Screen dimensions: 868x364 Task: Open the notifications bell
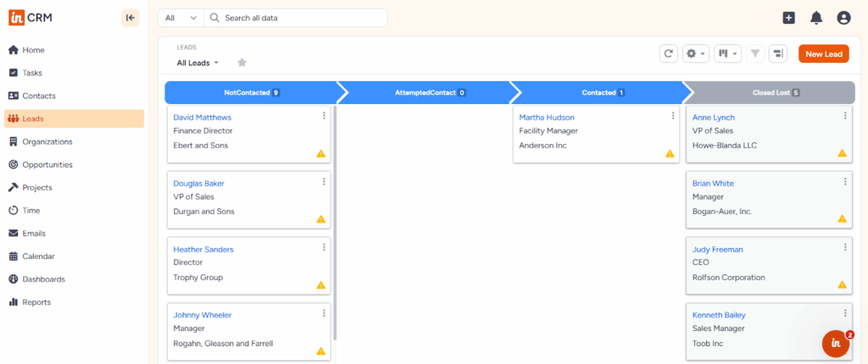[x=816, y=18]
